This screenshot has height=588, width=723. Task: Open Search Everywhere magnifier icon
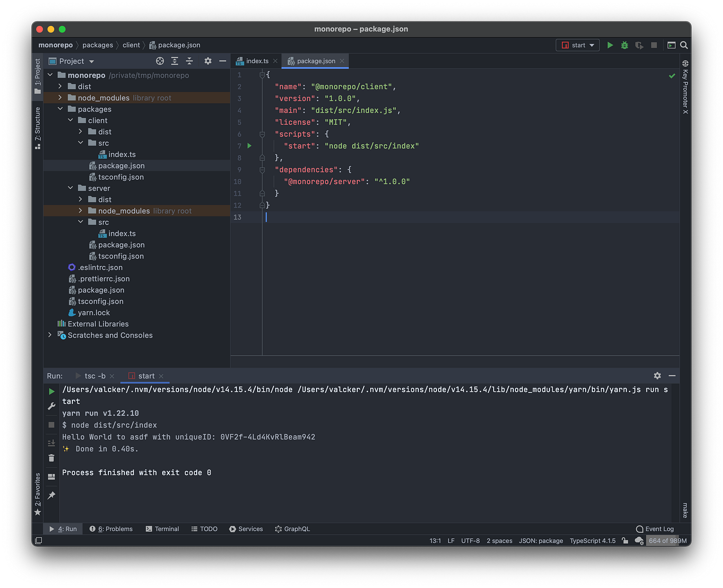click(684, 45)
